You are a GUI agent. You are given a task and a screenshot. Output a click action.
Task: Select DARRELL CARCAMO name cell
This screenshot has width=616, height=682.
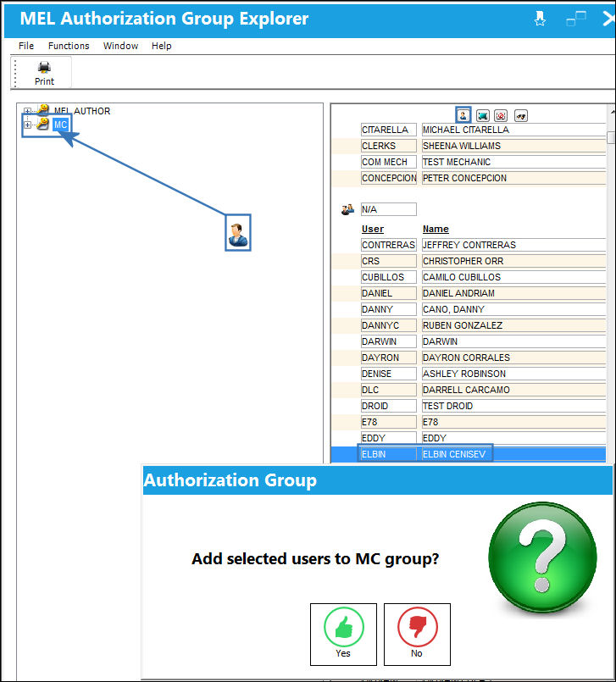tap(513, 390)
